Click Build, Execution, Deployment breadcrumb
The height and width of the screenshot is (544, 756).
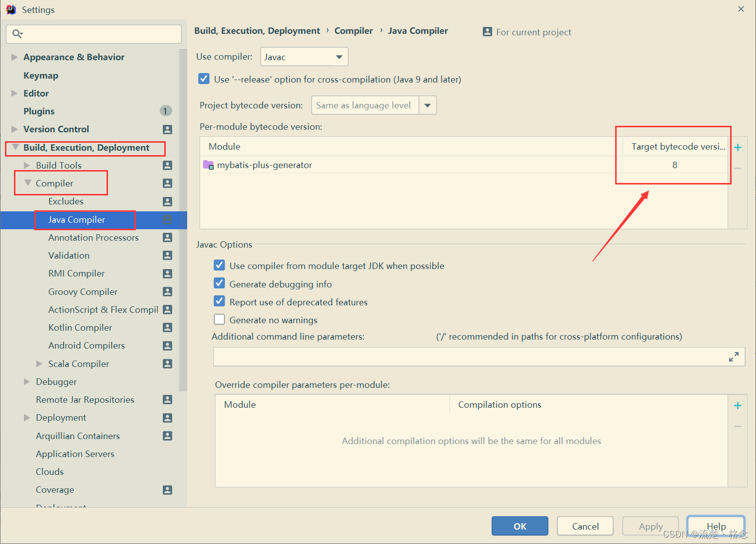click(257, 31)
